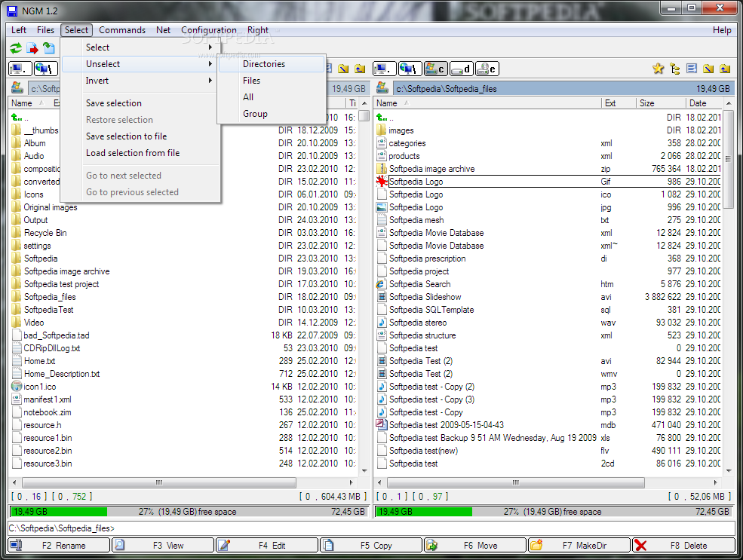Sort right panel by Ext column

[619, 103]
